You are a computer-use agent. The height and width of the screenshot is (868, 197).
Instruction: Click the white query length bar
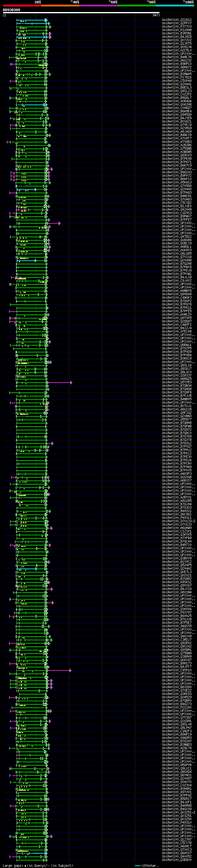(81, 13)
